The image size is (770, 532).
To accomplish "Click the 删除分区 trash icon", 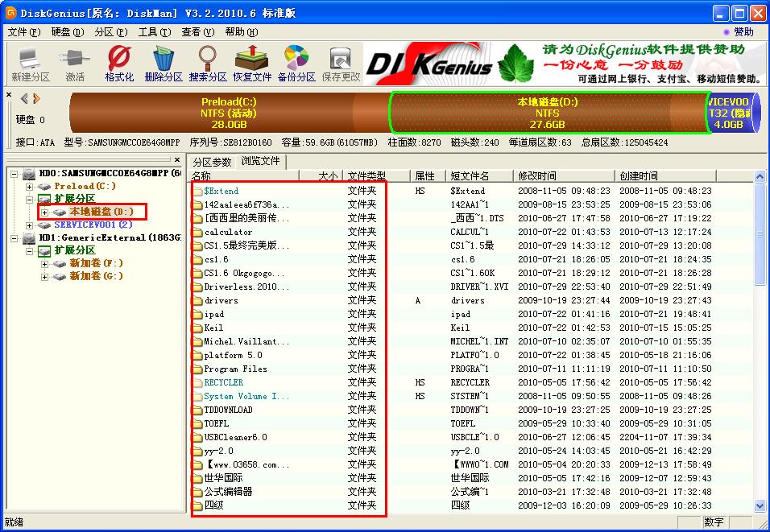I will click(x=164, y=64).
